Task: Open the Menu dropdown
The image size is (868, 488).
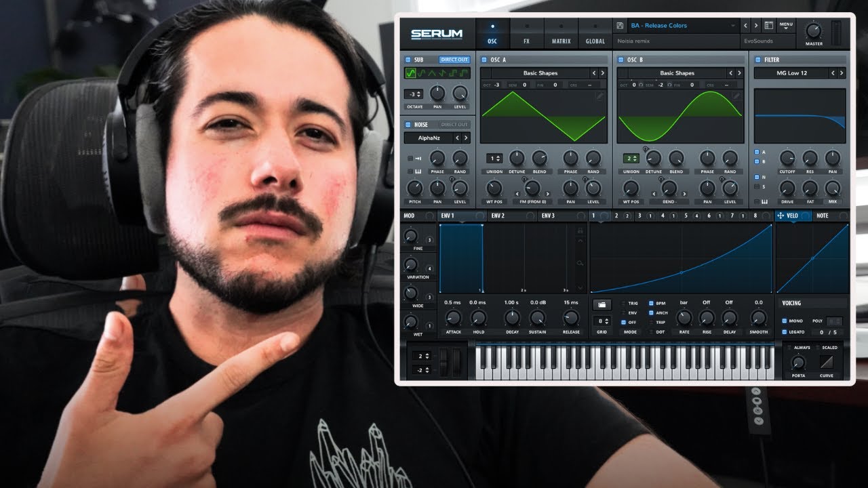Action: point(787,26)
